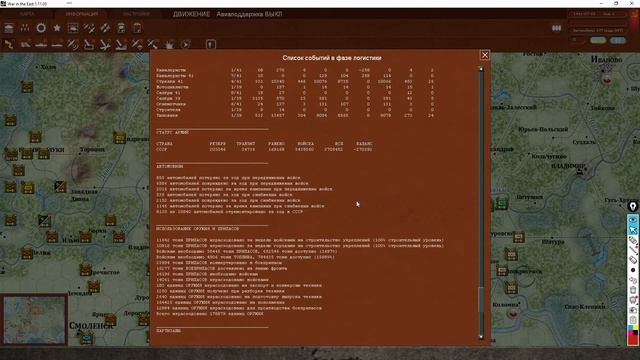This screenshot has width=640, height=360.
Task: Click the ПАРТИЗАНЫ section heading
Action: coord(168,331)
